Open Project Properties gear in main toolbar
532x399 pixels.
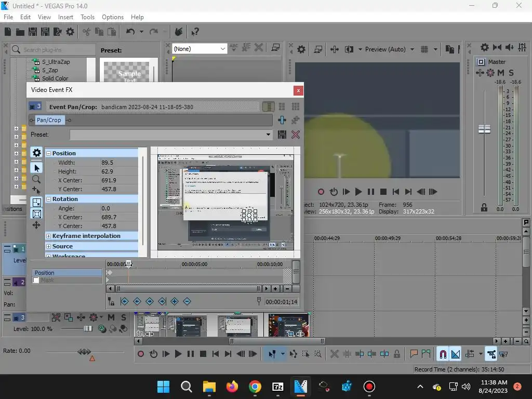pos(70,32)
